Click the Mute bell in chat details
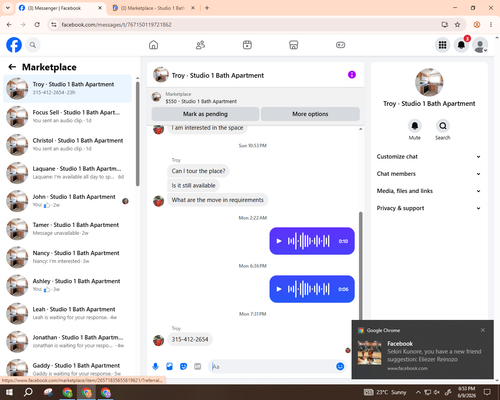Screen dimensions: 500x400 (415, 126)
